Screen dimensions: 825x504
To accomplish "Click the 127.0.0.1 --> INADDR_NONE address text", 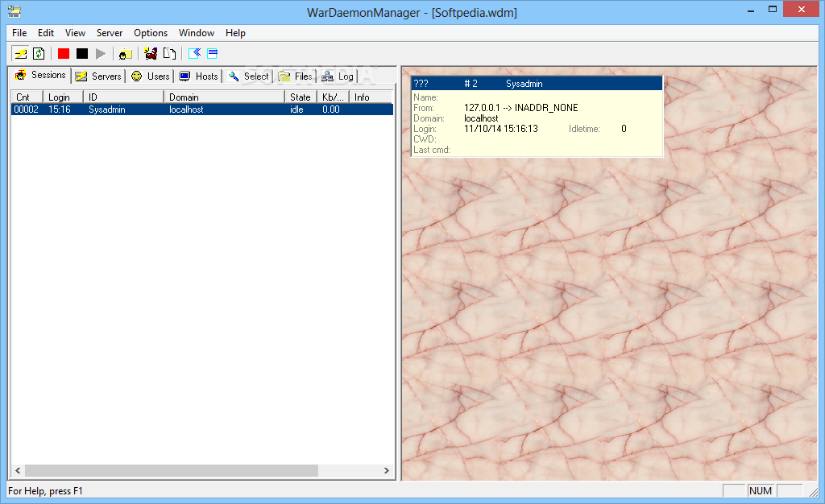I will coord(521,108).
